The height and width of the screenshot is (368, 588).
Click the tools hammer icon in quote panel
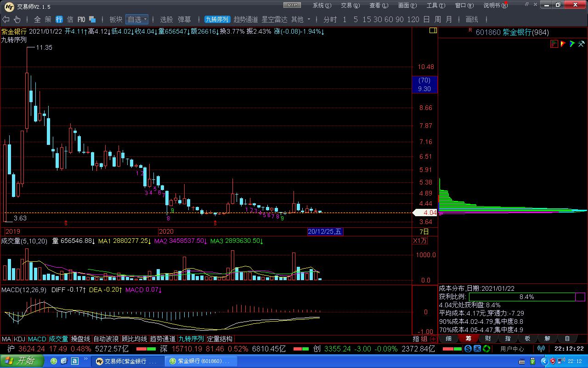point(581,44)
